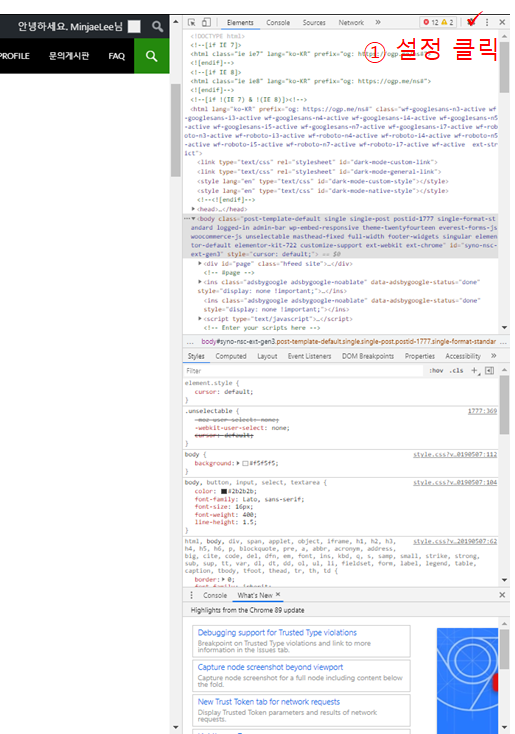The width and height of the screenshot is (515, 734).
Task: Click the styles Filter input field
Action: point(303,370)
